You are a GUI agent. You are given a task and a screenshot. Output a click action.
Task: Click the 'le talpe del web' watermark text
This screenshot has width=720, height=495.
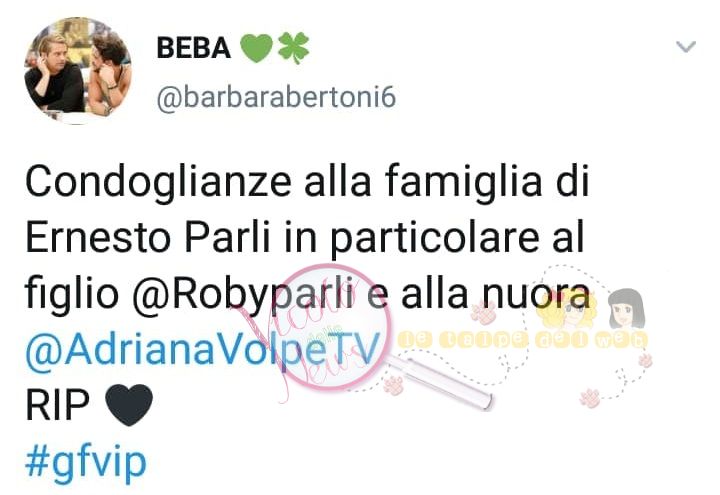click(x=523, y=341)
